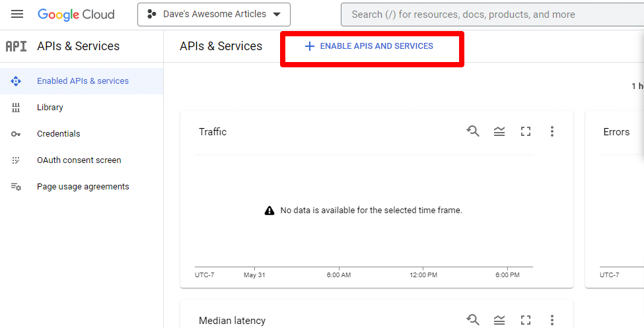Screen dimensions: 644x328
Task: Click the Traffic chart title
Action: pos(213,132)
